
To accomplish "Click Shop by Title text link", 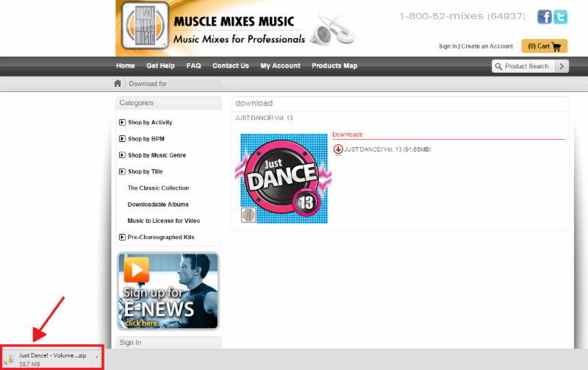I will point(145,171).
